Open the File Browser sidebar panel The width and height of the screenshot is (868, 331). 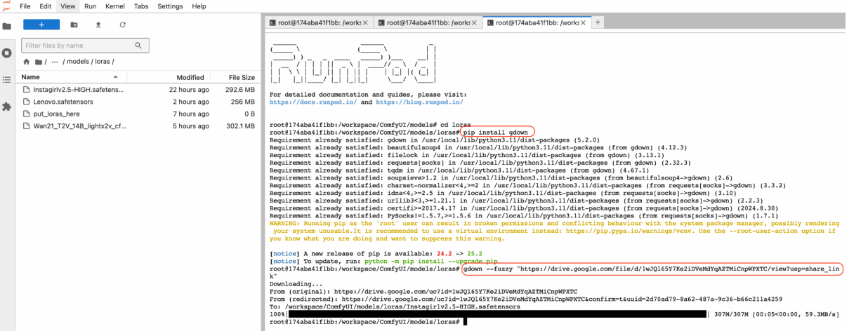click(x=7, y=26)
